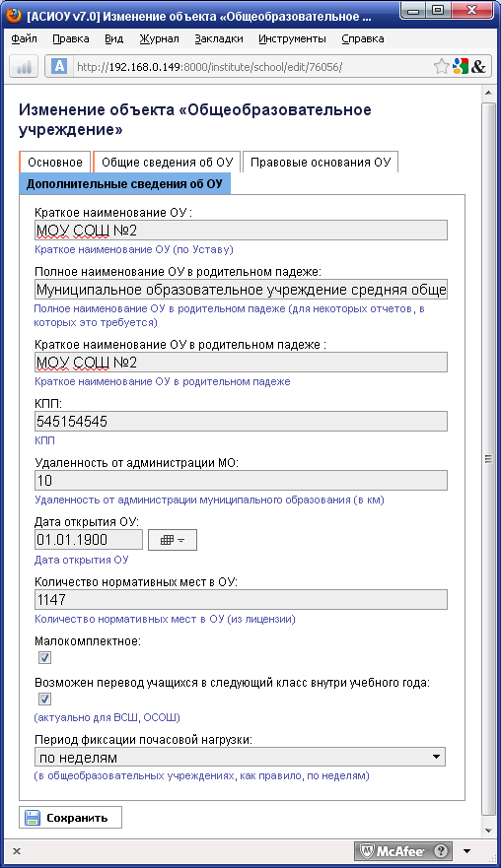Viewport: 501px width, 868px height.
Task: Click the ampersand icon beside the address bar
Action: (478, 67)
